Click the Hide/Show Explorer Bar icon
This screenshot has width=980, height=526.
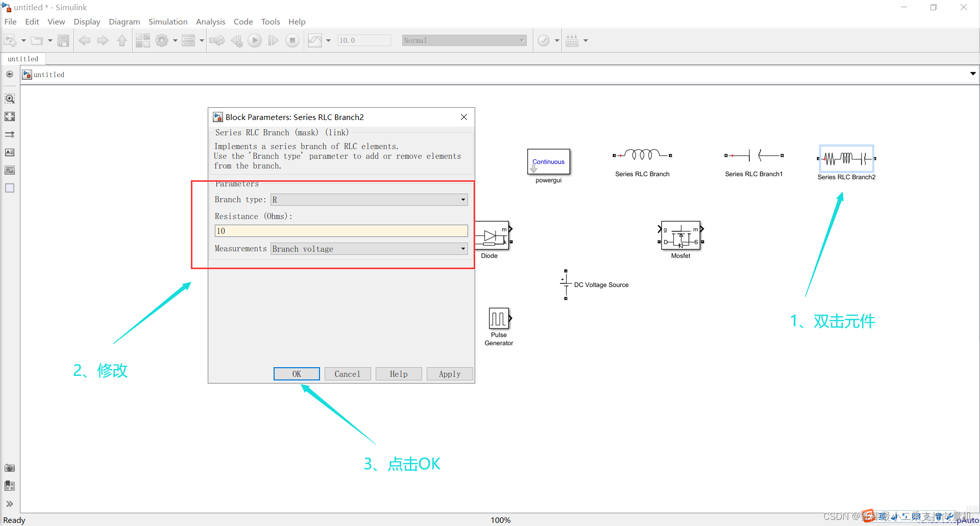(10, 75)
